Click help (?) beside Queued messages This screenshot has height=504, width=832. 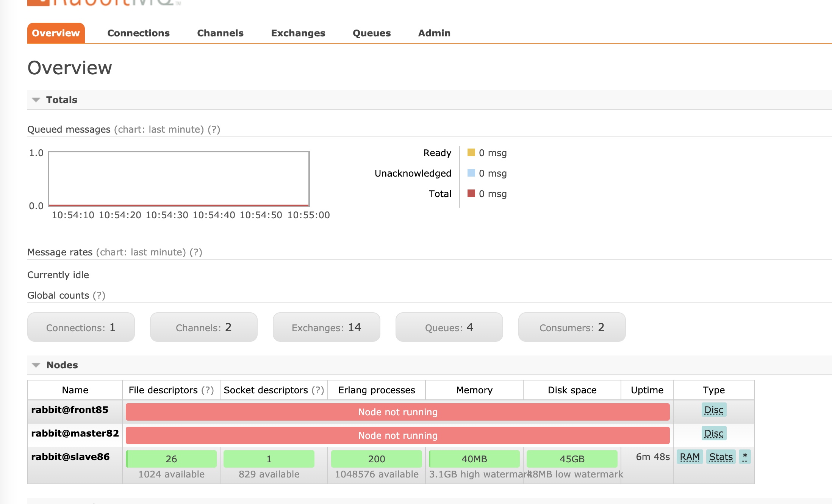point(214,130)
